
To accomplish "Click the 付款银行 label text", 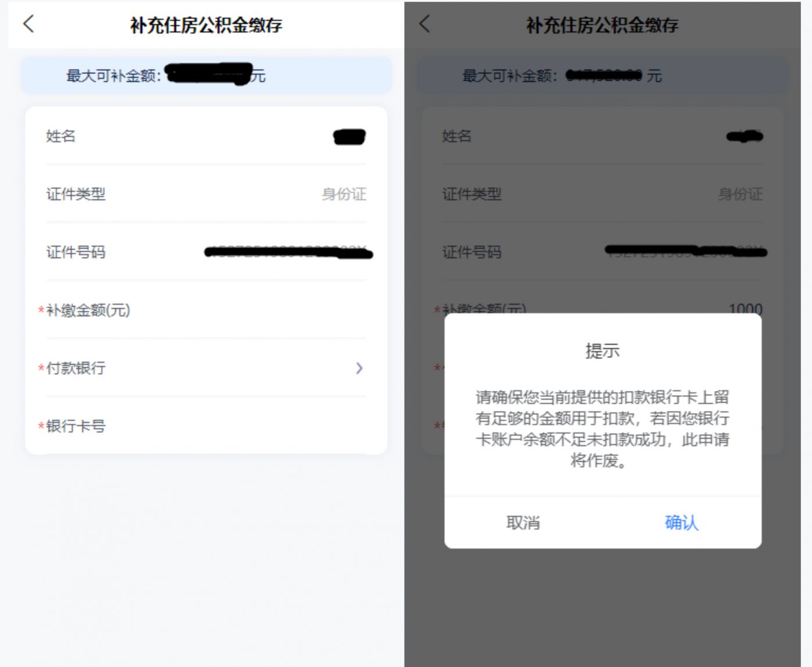I will tap(76, 368).
